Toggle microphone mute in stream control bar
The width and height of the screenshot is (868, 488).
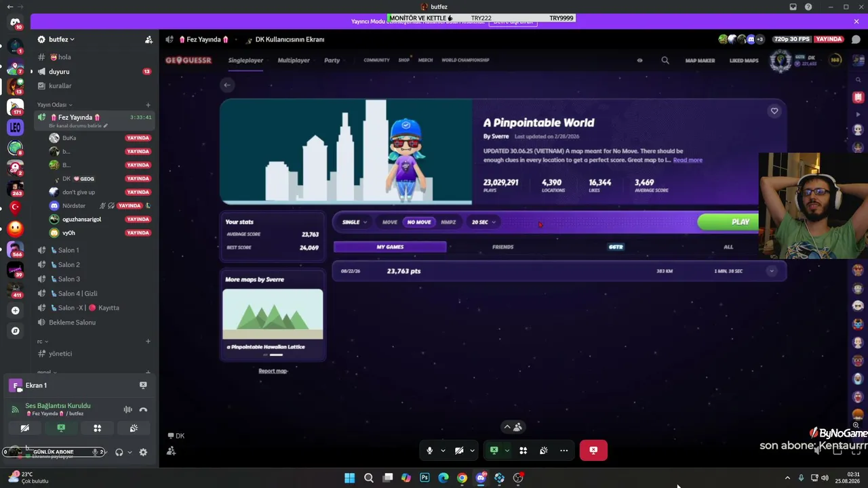(x=429, y=451)
